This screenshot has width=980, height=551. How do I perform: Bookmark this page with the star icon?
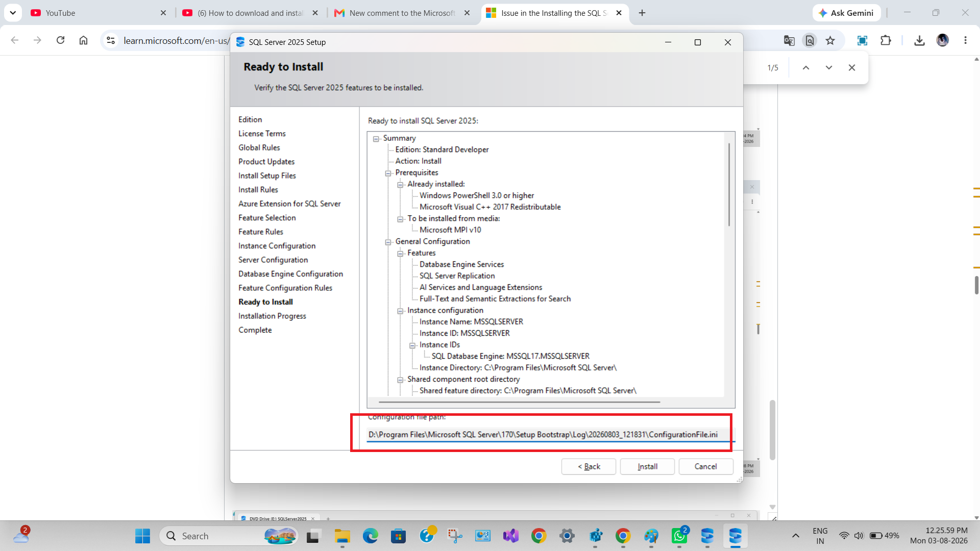click(x=830, y=41)
